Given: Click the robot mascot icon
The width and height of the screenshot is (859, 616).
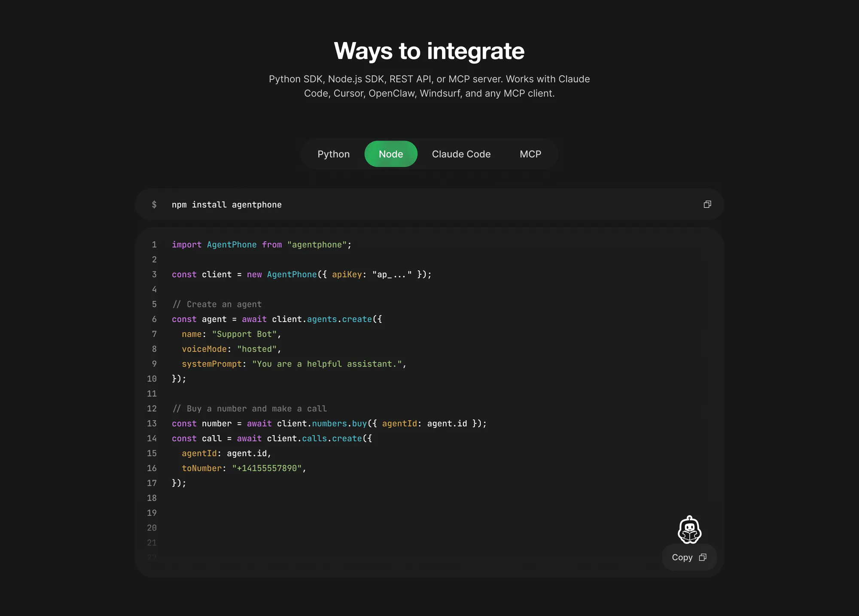Looking at the screenshot, I should (689, 530).
